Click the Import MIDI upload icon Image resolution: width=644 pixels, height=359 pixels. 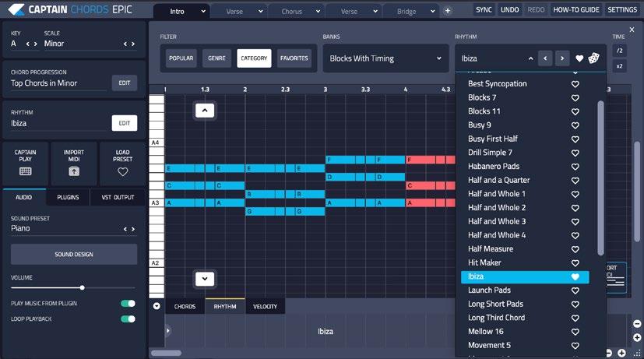pyautogui.click(x=74, y=171)
